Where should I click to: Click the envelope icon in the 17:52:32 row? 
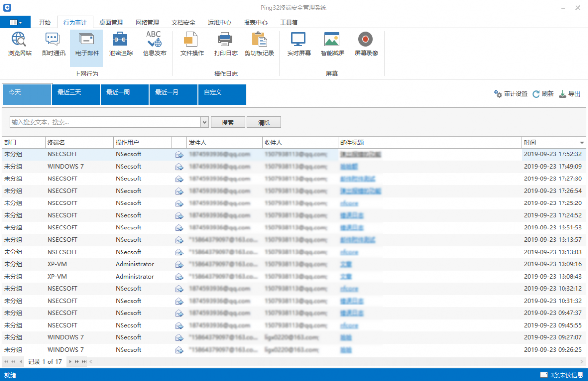(x=179, y=154)
